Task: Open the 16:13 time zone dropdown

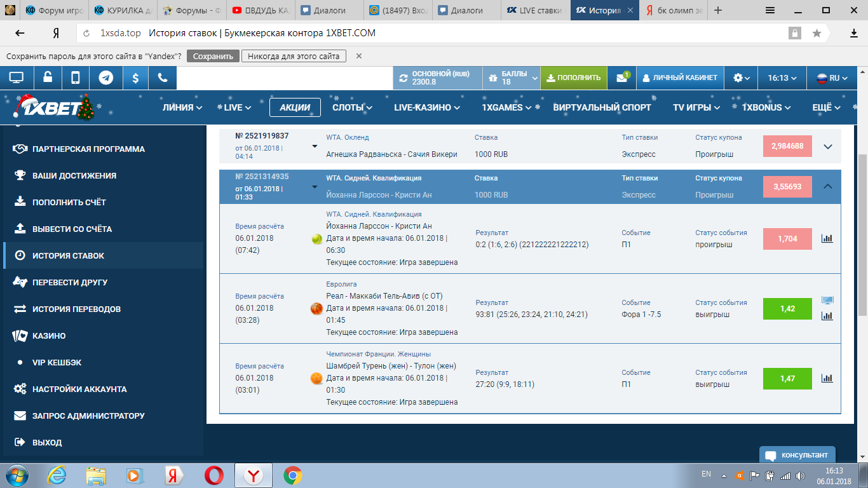Action: point(782,78)
